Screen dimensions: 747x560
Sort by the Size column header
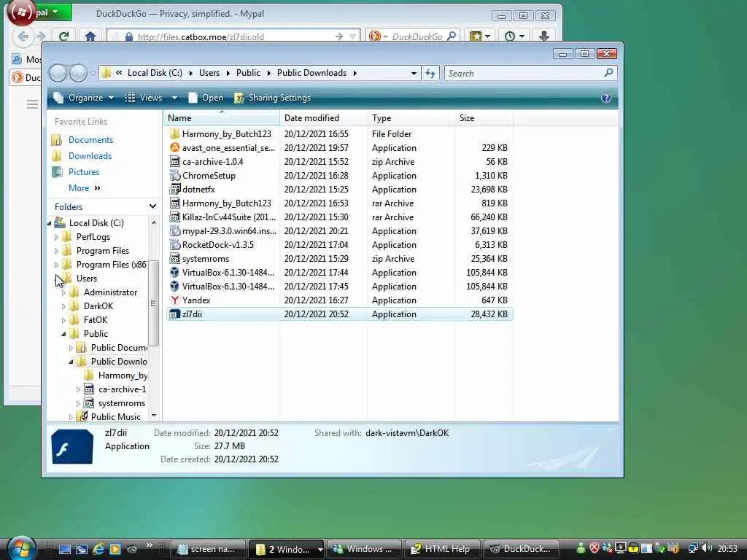coord(484,118)
